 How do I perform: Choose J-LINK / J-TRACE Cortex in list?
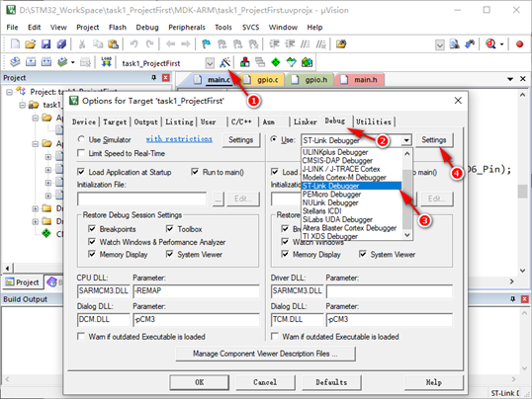[341, 169]
